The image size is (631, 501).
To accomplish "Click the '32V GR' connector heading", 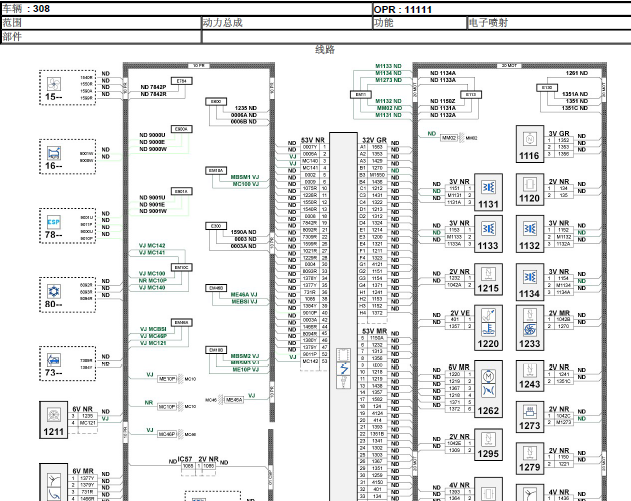I will pyautogui.click(x=375, y=140).
